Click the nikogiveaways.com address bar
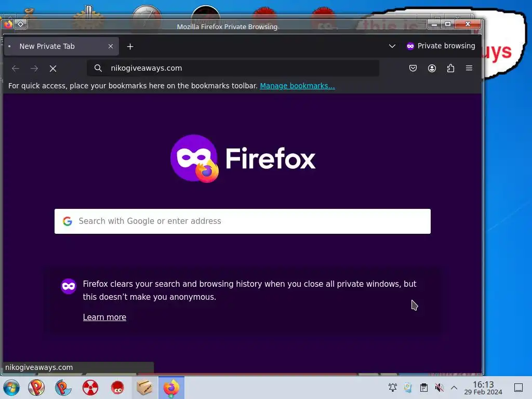532x399 pixels. (233, 68)
